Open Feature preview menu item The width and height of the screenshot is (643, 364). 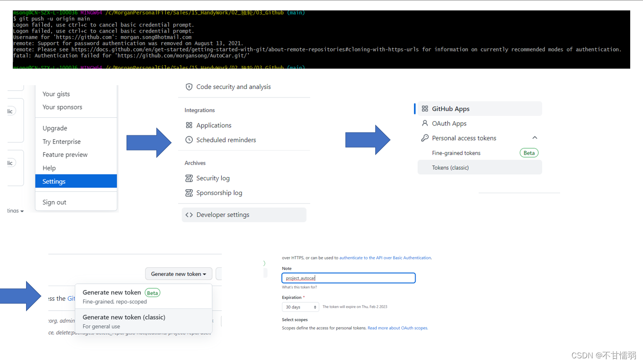tap(65, 154)
